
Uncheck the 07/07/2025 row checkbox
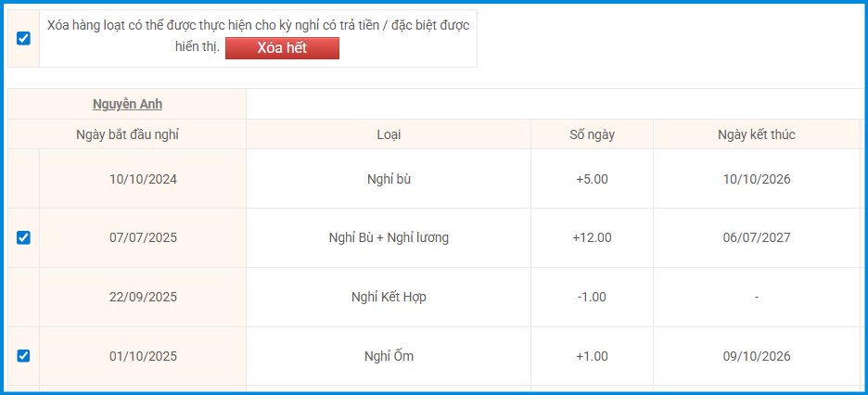tap(23, 237)
